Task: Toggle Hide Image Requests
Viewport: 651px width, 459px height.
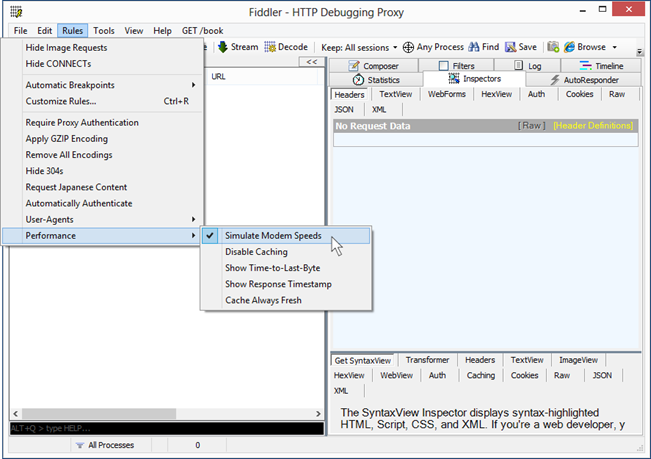Action: click(103, 48)
